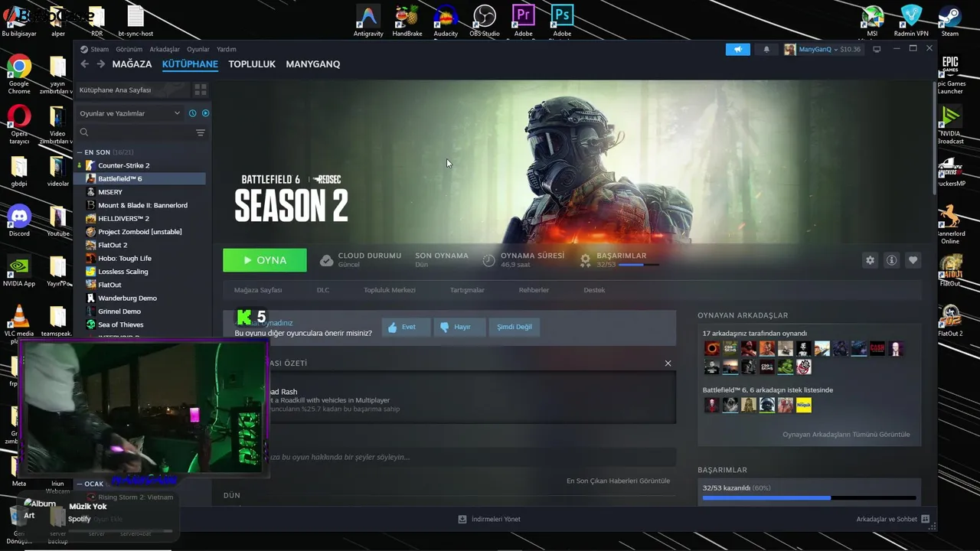Recommend the game with Evet button
Image resolution: width=980 pixels, height=551 pixels.
point(407,327)
